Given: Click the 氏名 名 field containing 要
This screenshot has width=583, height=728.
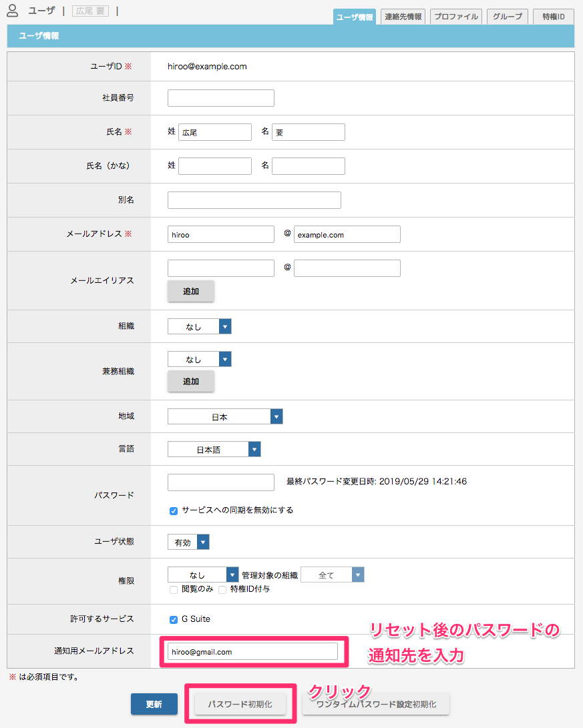Looking at the screenshot, I should pos(309,132).
